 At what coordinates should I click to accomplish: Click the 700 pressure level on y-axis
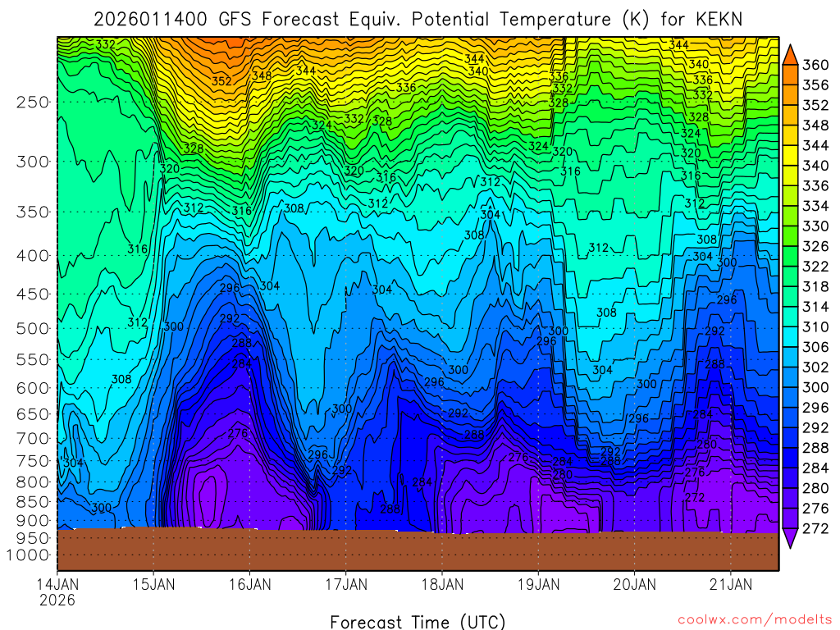pyautogui.click(x=32, y=438)
